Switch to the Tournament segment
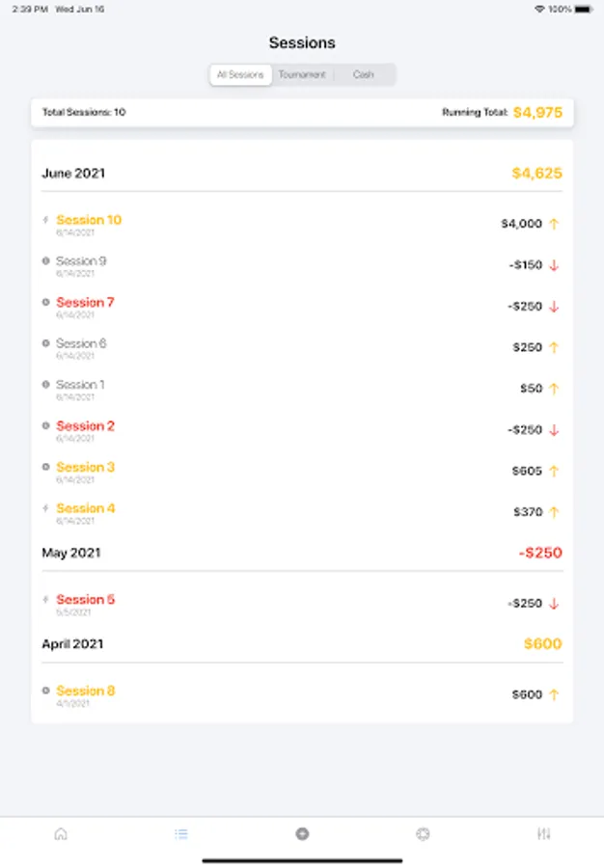 [x=302, y=74]
